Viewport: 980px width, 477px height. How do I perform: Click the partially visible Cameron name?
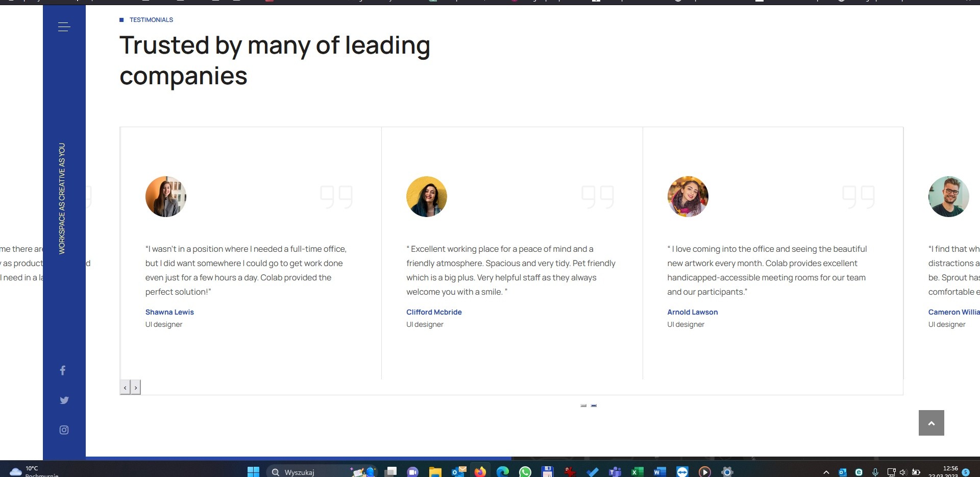954,312
